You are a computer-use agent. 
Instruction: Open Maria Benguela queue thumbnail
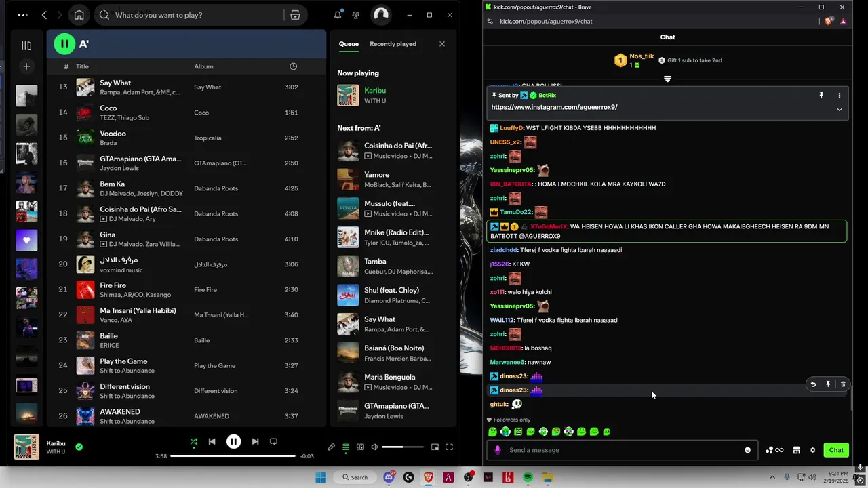pyautogui.click(x=348, y=382)
